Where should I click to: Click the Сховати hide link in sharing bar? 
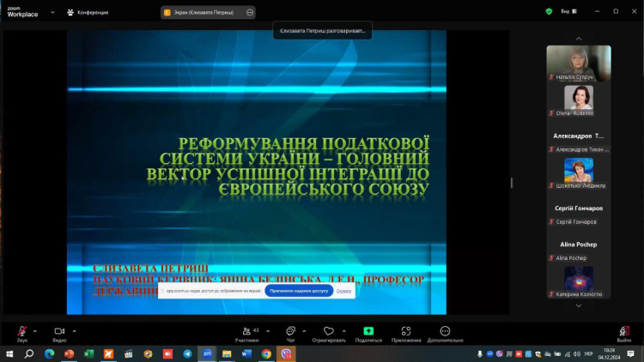(343, 291)
